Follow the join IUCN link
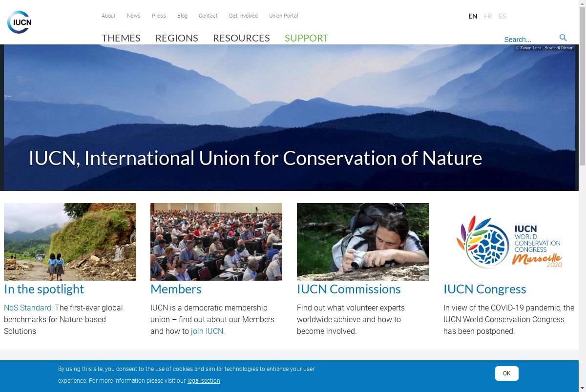The width and height of the screenshot is (586, 392). click(208, 331)
